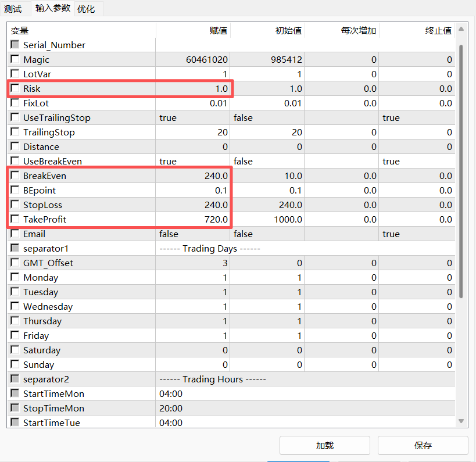Image resolution: width=476 pixels, height=462 pixels.
Task: Click the Magic value 60461020
Action: point(193,59)
